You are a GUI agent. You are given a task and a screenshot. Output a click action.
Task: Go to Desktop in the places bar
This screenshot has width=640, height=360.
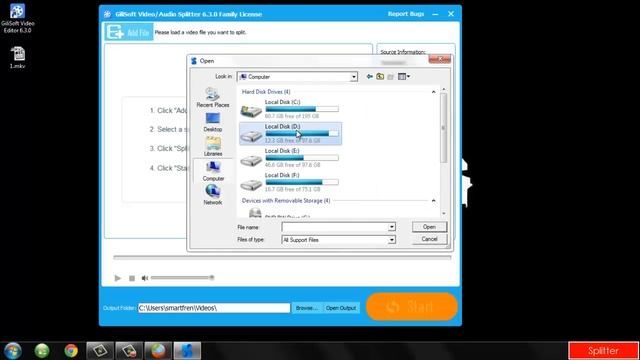(213, 122)
